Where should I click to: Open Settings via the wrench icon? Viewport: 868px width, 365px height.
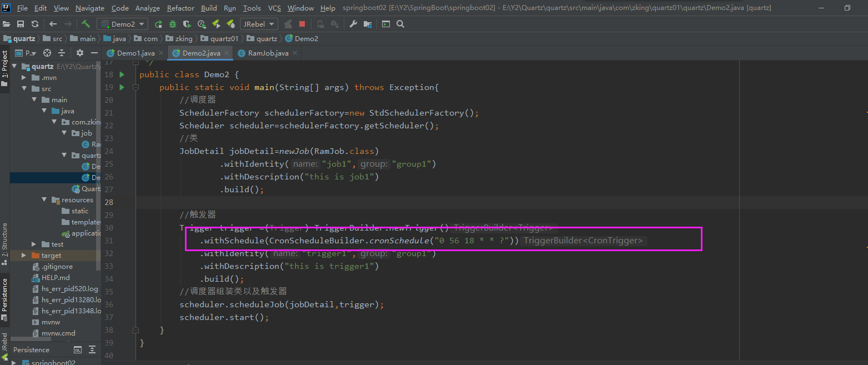pyautogui.click(x=353, y=24)
